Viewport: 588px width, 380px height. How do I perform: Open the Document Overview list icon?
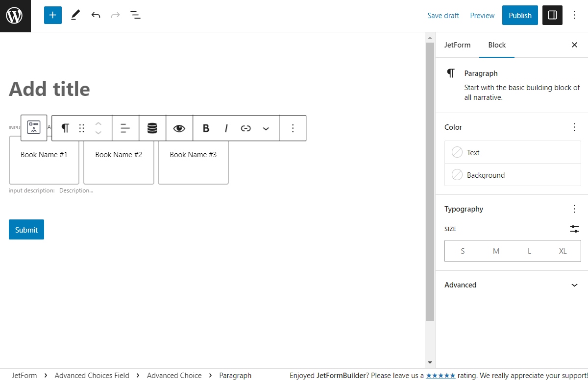pos(135,15)
